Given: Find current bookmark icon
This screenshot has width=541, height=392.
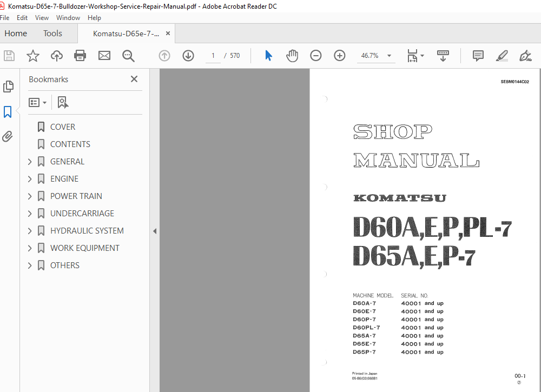Looking at the screenshot, I should click(63, 102).
